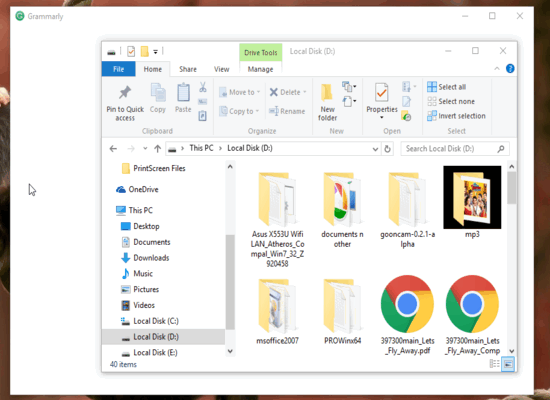Screen dimensions: 550x400
Task: Open the New item dropdown icon
Action: 349,86
